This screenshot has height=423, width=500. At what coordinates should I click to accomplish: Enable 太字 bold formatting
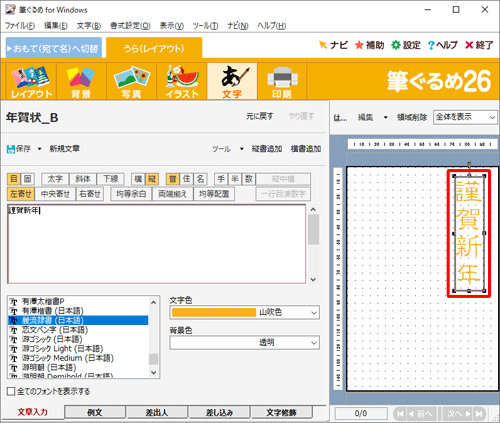click(x=55, y=179)
